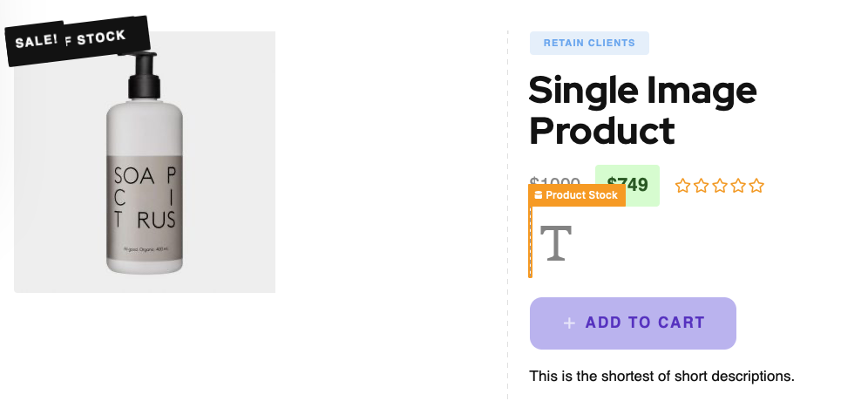Click the short description text
Viewport: 868px width, 401px height.
[661, 377]
